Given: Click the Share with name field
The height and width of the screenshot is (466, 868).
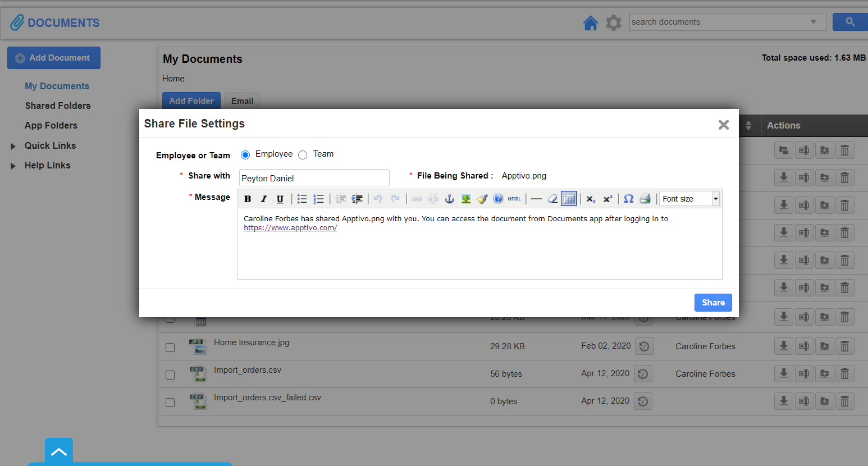Looking at the screenshot, I should [x=314, y=178].
